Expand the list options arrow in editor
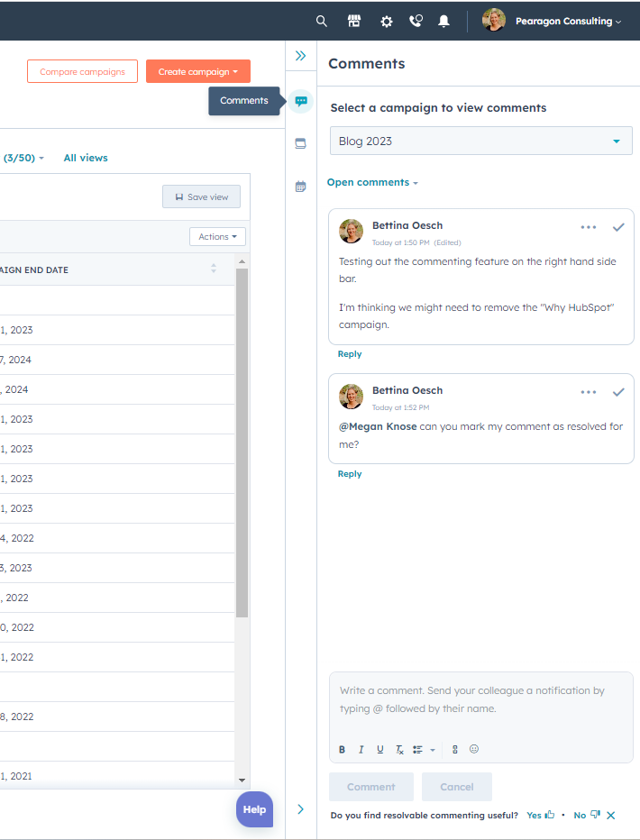Screen dimensions: 640x840 point(433,750)
